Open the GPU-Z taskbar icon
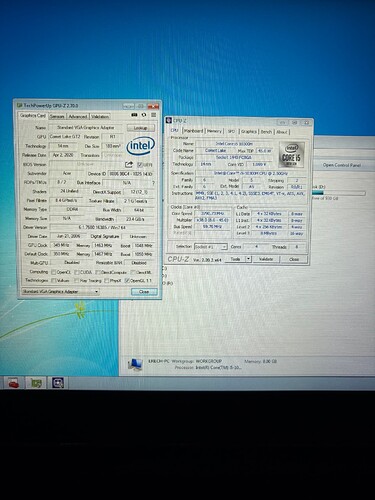Viewport: 375px width, 500px height. click(x=36, y=383)
